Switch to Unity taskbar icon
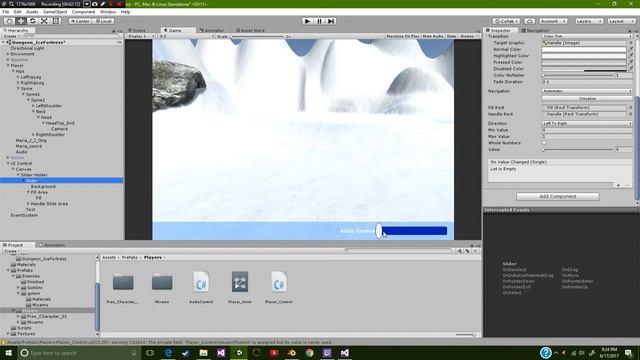This screenshot has width=640, height=360. (239, 353)
